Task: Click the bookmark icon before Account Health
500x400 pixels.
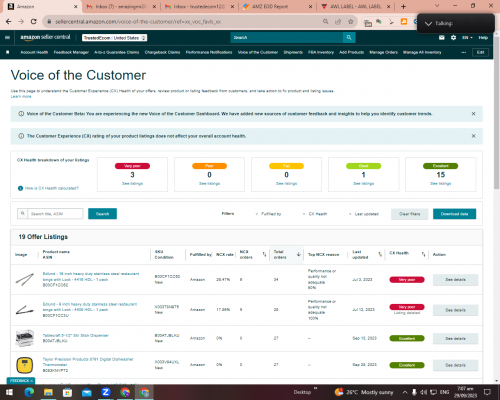Action: coord(8,52)
